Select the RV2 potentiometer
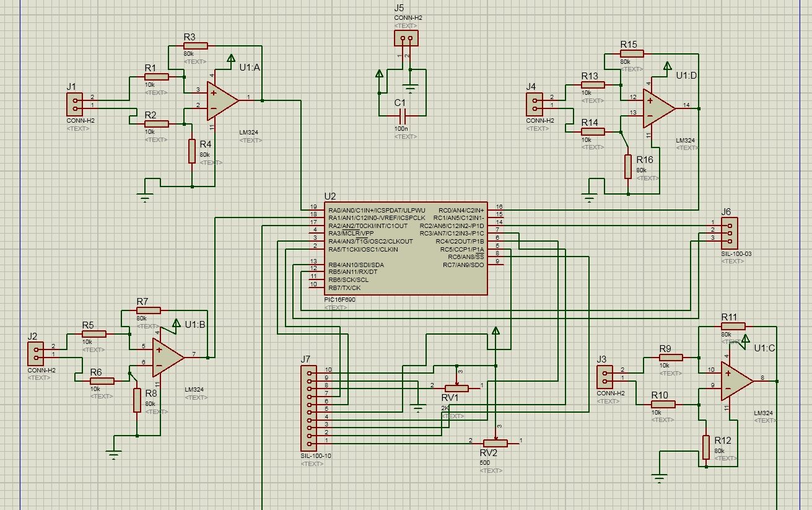This screenshot has height=510, width=812. (495, 442)
